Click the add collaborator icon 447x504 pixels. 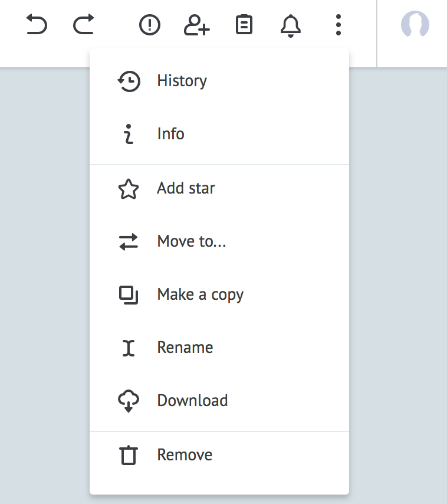[197, 25]
